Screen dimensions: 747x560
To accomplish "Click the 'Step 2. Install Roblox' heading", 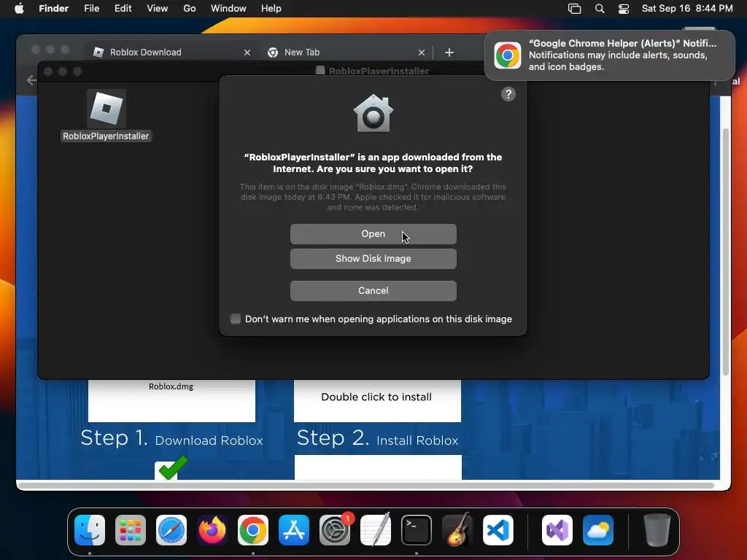I will click(x=377, y=438).
